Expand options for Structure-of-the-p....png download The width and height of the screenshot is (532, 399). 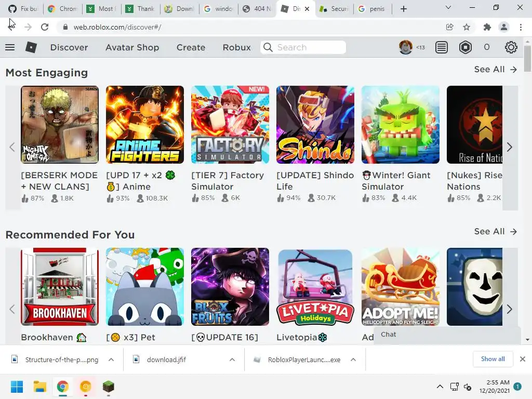pyautogui.click(x=111, y=360)
